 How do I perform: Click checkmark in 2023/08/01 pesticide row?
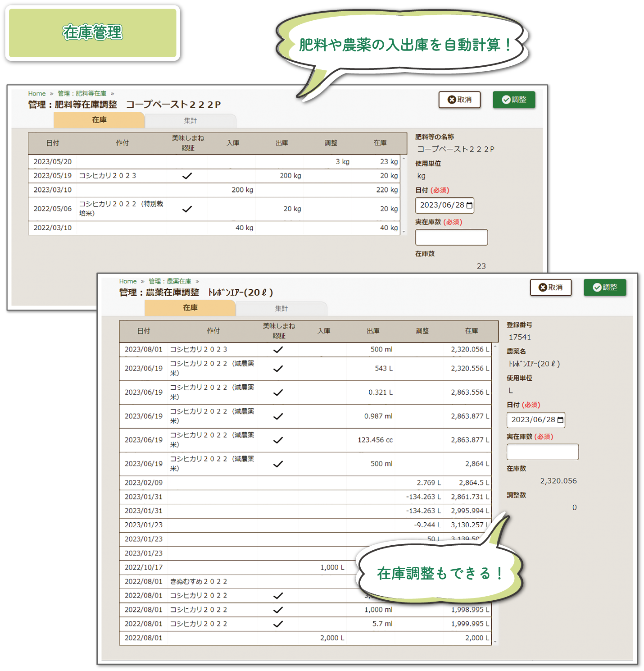pyautogui.click(x=278, y=350)
